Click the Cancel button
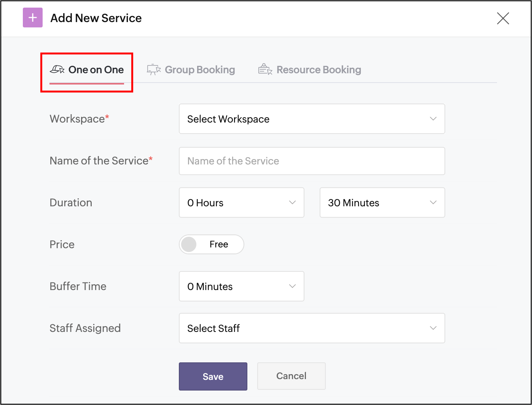 [291, 376]
